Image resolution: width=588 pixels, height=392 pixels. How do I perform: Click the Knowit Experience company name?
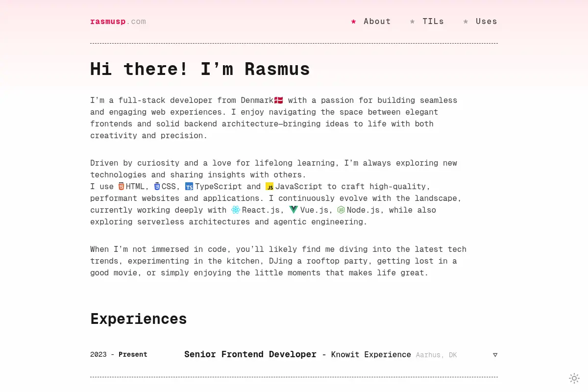tap(371, 354)
